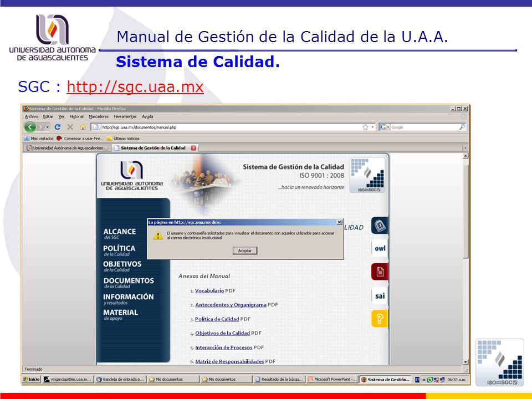Reload the page with the refresh icon

pos(58,127)
